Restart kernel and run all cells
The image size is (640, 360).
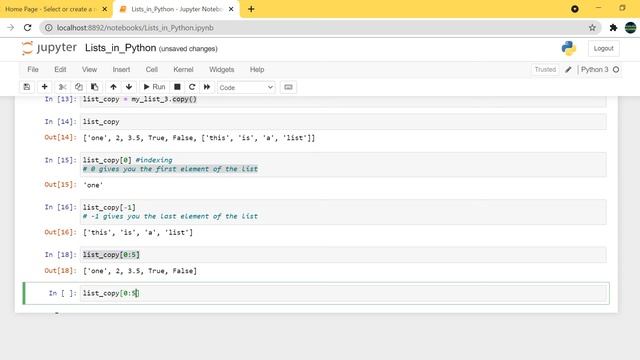point(207,87)
